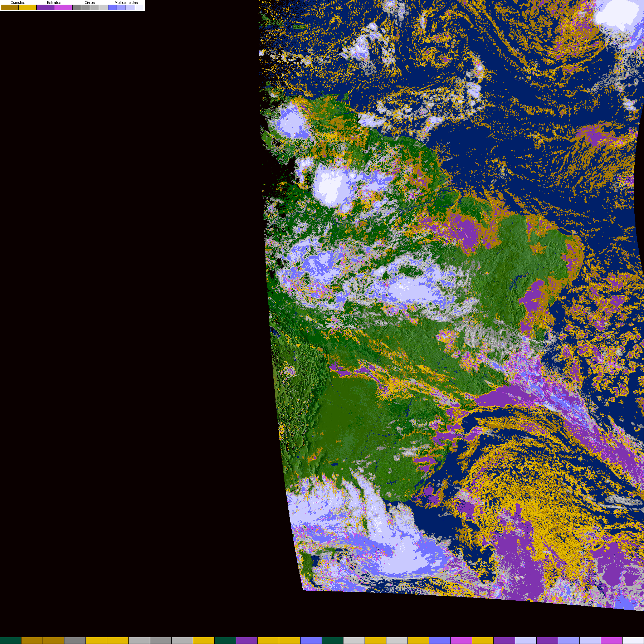The image size is (644, 644).
Task: Pick the dark purple Estratos legend swatch
Action: [45, 7]
